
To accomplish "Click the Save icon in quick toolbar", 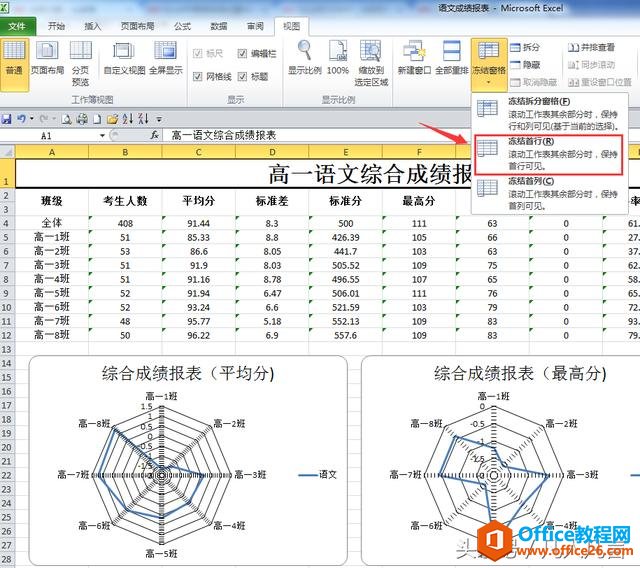I will coord(7,119).
